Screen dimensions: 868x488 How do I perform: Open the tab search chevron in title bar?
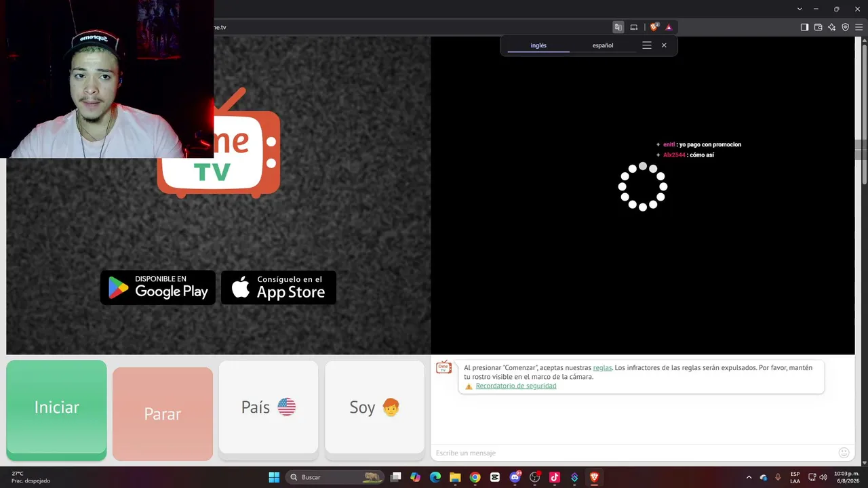pos(800,9)
